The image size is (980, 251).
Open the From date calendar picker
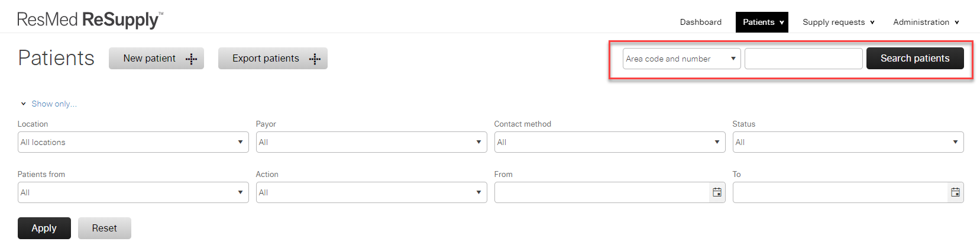pyautogui.click(x=717, y=192)
